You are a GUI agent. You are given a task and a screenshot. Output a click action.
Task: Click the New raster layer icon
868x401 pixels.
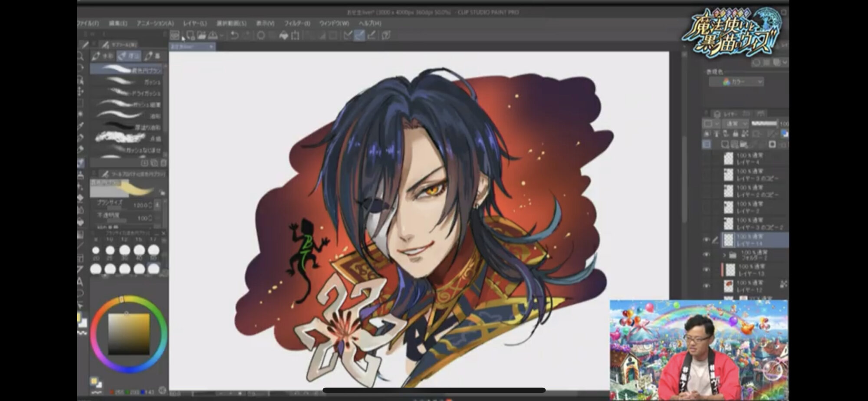pyautogui.click(x=724, y=144)
